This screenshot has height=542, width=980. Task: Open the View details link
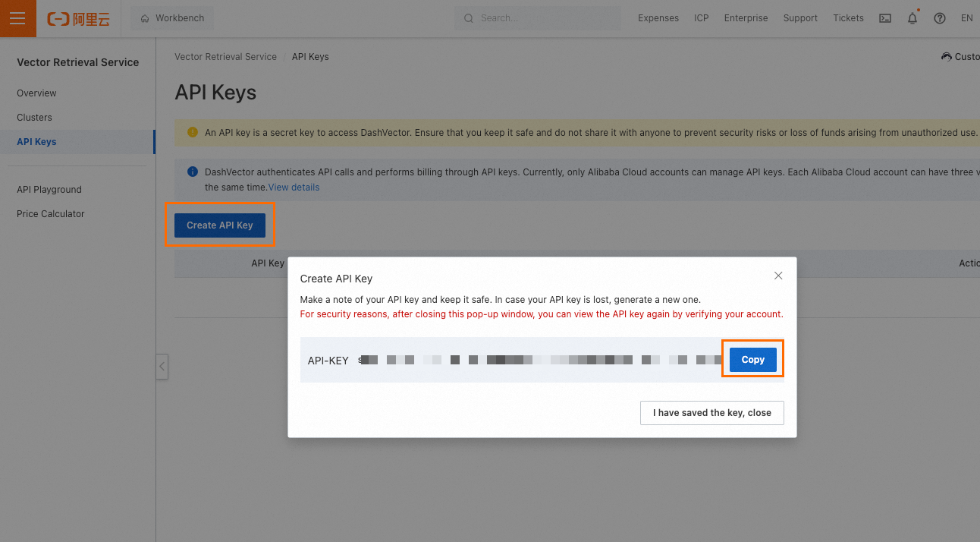click(x=294, y=187)
